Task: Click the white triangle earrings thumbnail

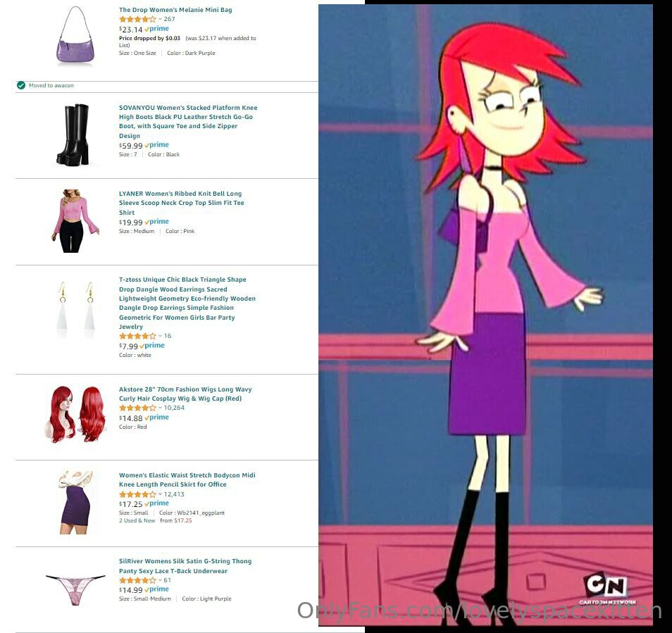Action: click(x=76, y=310)
